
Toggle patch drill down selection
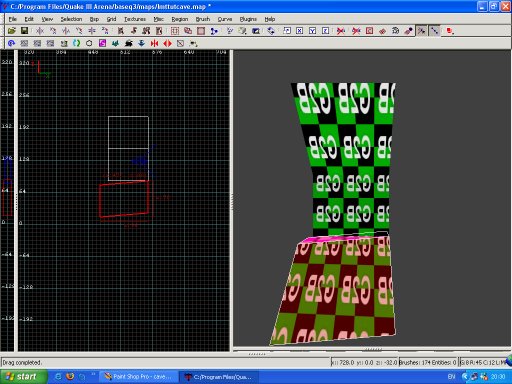(x=435, y=31)
